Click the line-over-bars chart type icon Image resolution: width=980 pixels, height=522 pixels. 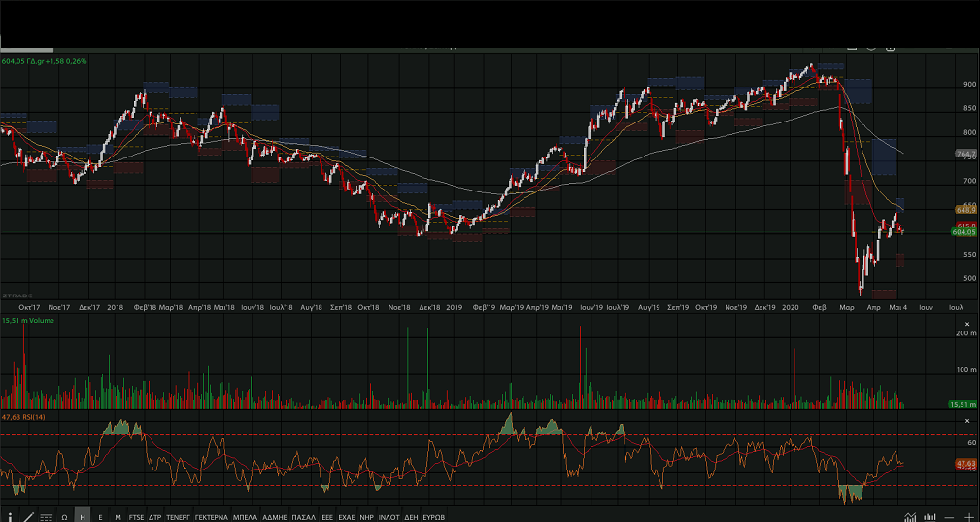910,516
